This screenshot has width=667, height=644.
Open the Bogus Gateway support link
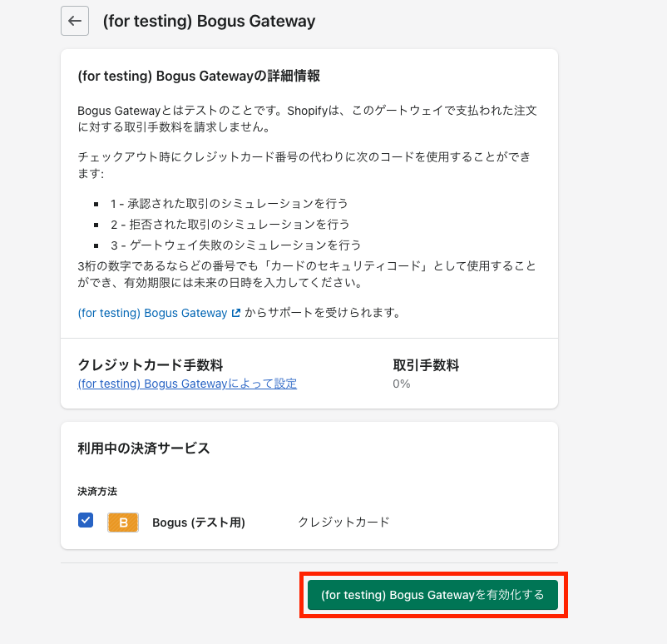pos(152,313)
